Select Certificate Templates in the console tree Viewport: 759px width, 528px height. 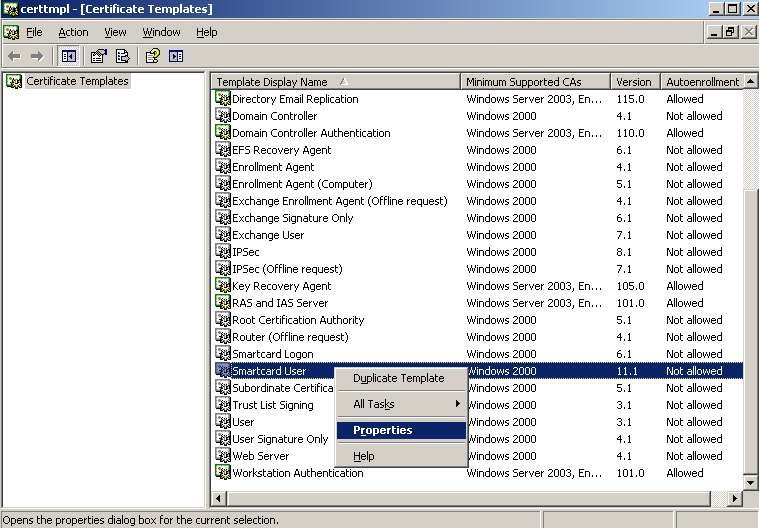click(x=77, y=81)
